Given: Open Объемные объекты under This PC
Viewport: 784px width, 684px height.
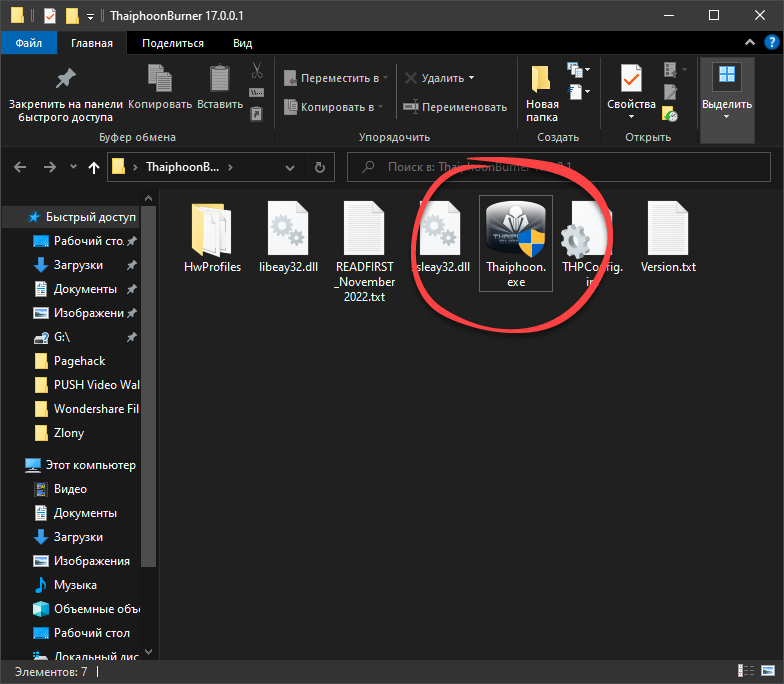Looking at the screenshot, I should (96, 609).
